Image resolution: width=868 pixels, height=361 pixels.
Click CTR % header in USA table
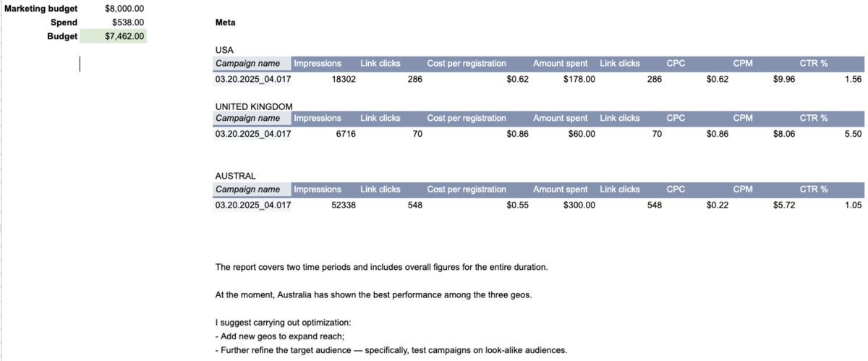814,64
